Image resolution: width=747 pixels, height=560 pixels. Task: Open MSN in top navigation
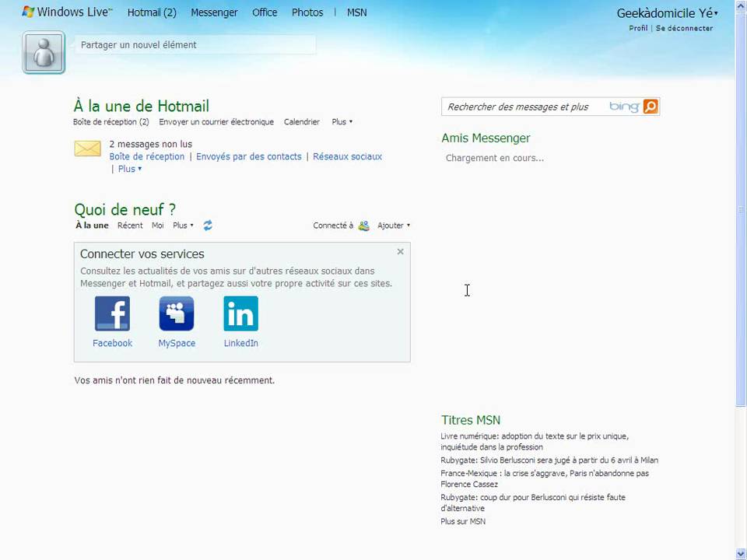(x=357, y=13)
